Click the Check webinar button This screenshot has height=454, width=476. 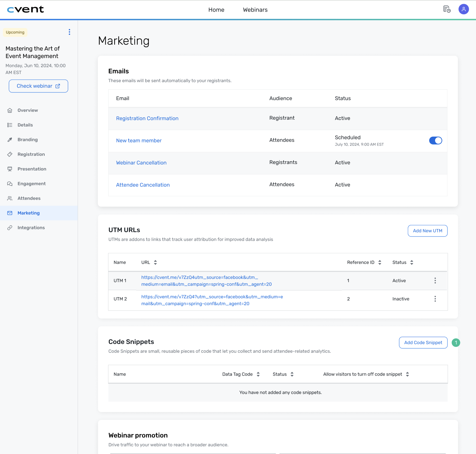[x=38, y=86]
